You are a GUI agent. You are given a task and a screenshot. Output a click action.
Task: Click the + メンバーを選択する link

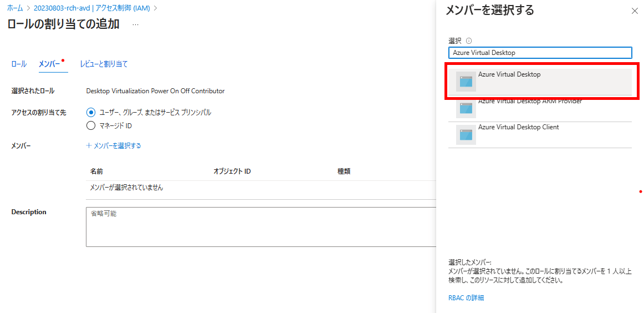tap(114, 145)
